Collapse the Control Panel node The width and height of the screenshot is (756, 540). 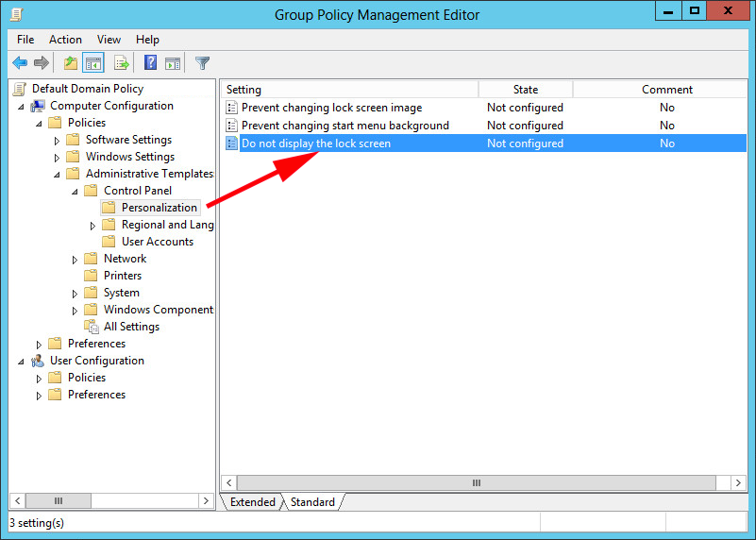click(75, 192)
